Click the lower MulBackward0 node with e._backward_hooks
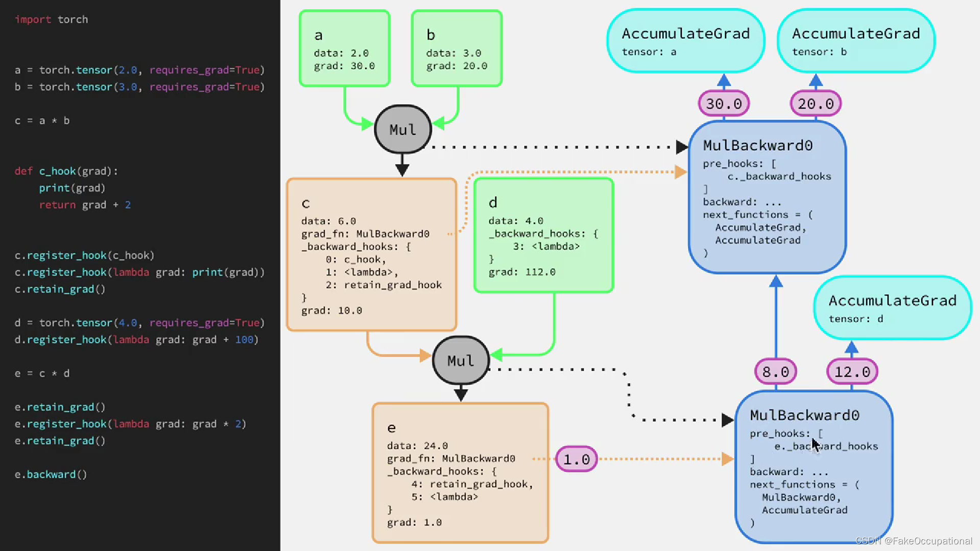This screenshot has width=980, height=551. click(x=814, y=467)
